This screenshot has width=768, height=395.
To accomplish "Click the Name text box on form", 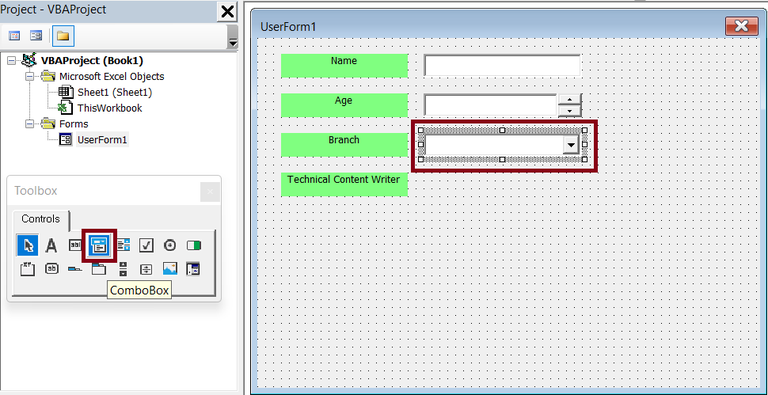I will 502,66.
